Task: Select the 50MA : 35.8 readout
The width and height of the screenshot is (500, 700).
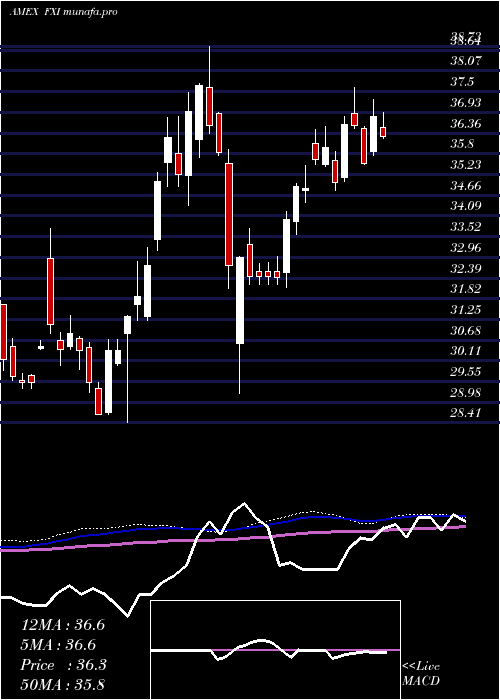Action: point(63,684)
